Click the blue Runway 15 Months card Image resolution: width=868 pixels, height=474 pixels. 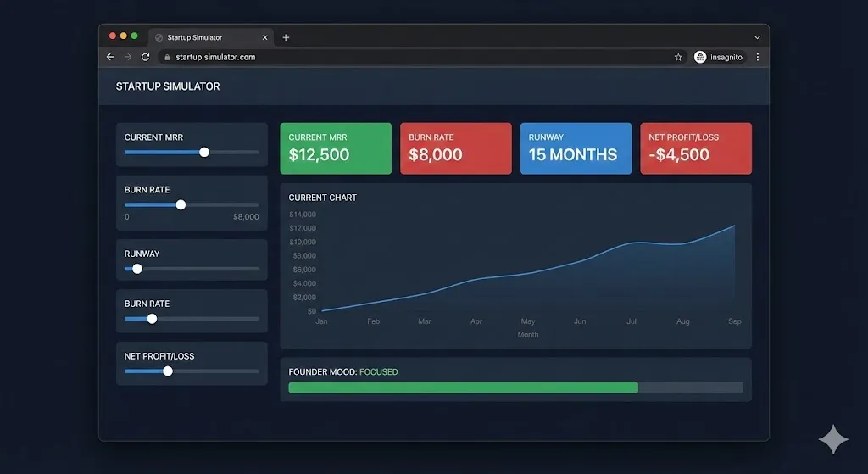(576, 148)
